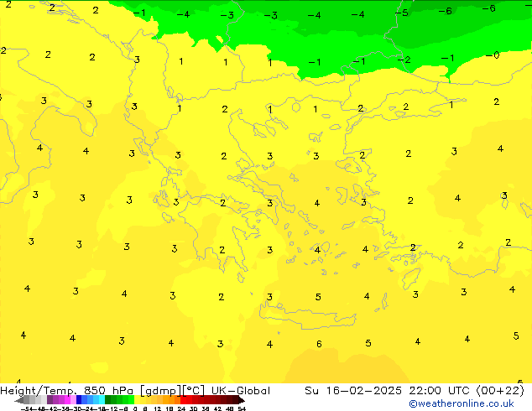Click the '-0' temperature value on map
532x411 pixels.
493,55
